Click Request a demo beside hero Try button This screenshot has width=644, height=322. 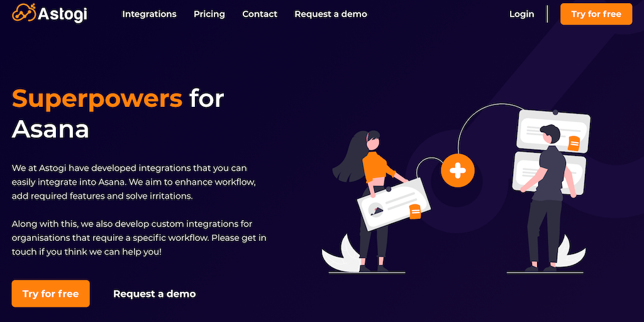[x=155, y=294]
